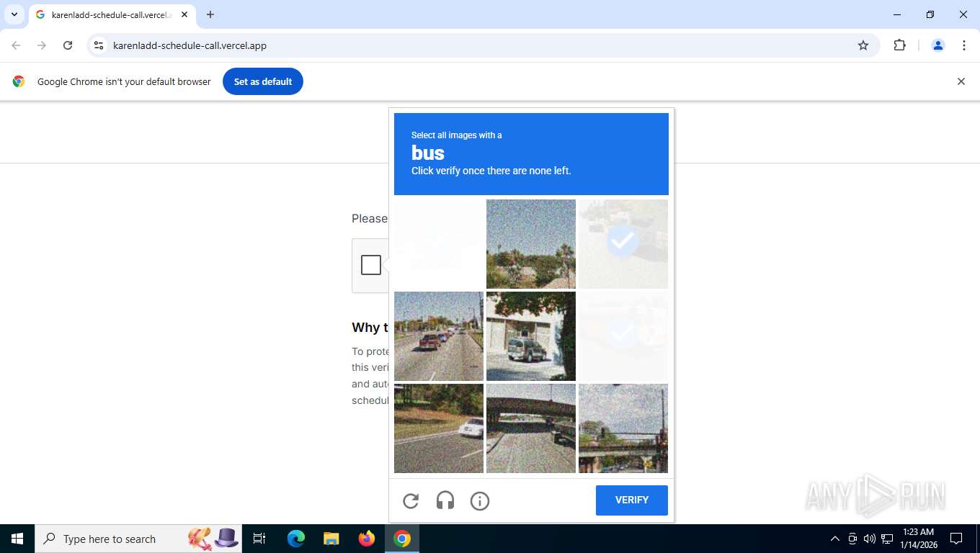Select the karenladd-schedule-call tab
The image size is (980, 553).
pos(112,14)
